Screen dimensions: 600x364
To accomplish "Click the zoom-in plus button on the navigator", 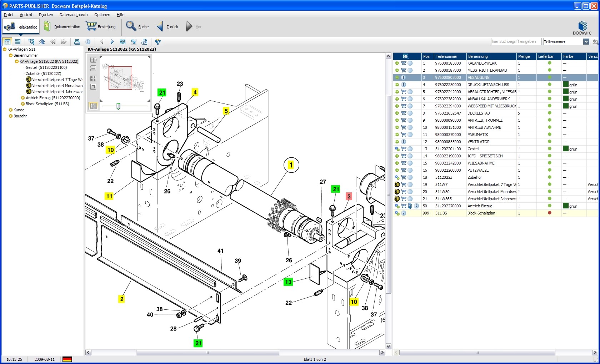I will [93, 60].
